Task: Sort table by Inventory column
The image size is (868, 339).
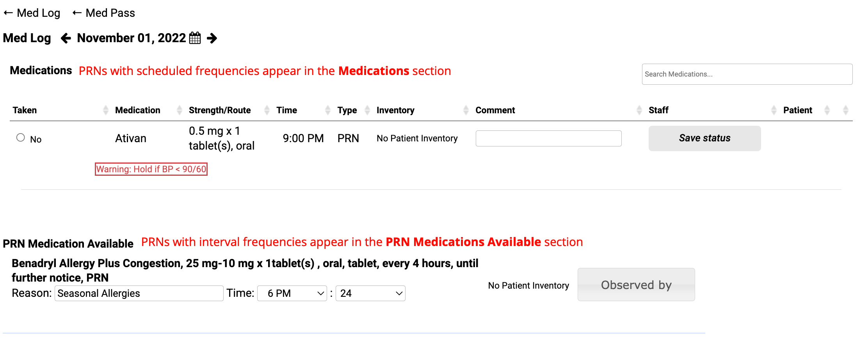Action: [466, 110]
